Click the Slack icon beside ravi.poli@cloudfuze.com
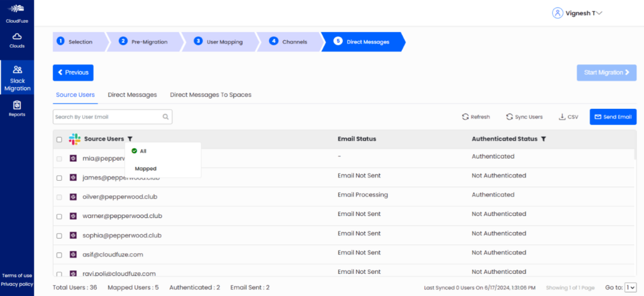Screen dimensions: 644x296 click(73, 273)
